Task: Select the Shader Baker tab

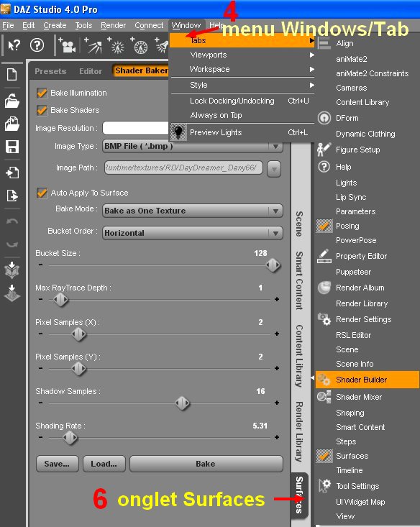Action: (x=141, y=70)
